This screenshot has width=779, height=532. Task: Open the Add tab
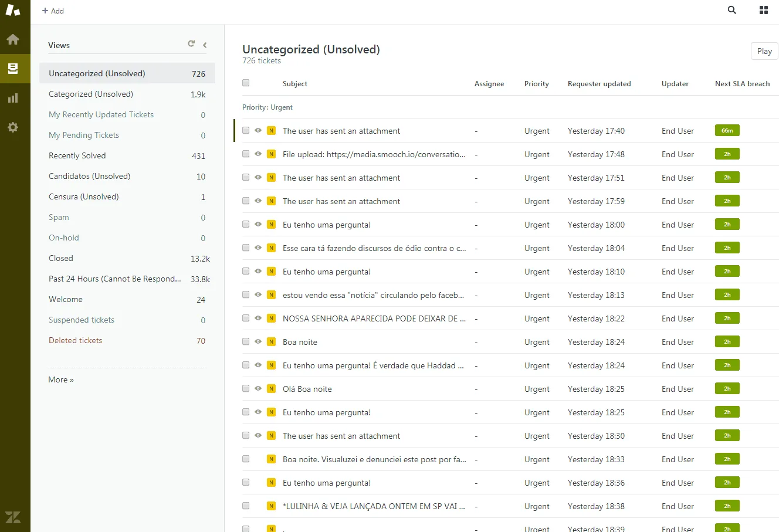[53, 11]
